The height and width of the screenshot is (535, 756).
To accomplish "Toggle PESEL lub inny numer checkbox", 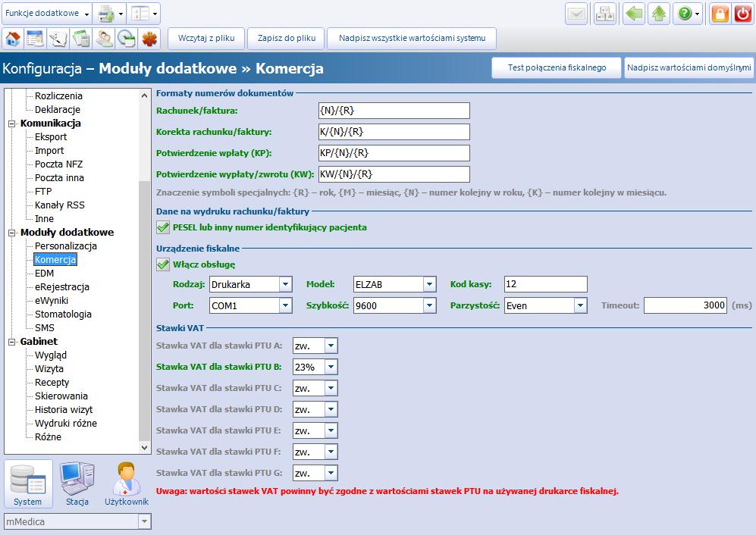I will click(163, 227).
